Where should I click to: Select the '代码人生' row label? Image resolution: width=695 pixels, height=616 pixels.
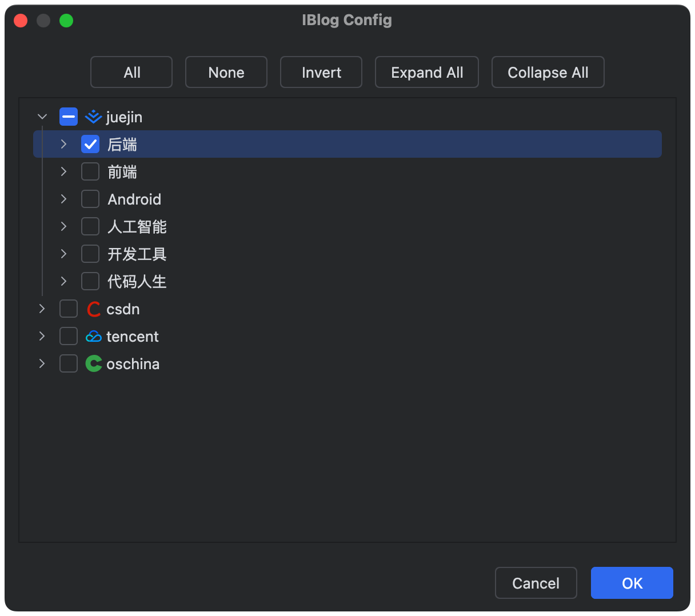point(137,282)
